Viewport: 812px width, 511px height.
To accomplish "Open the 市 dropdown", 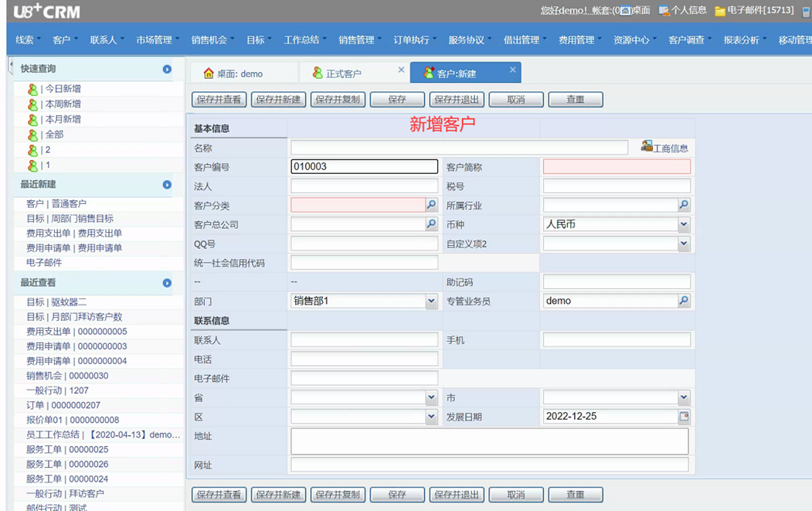I will [x=684, y=397].
